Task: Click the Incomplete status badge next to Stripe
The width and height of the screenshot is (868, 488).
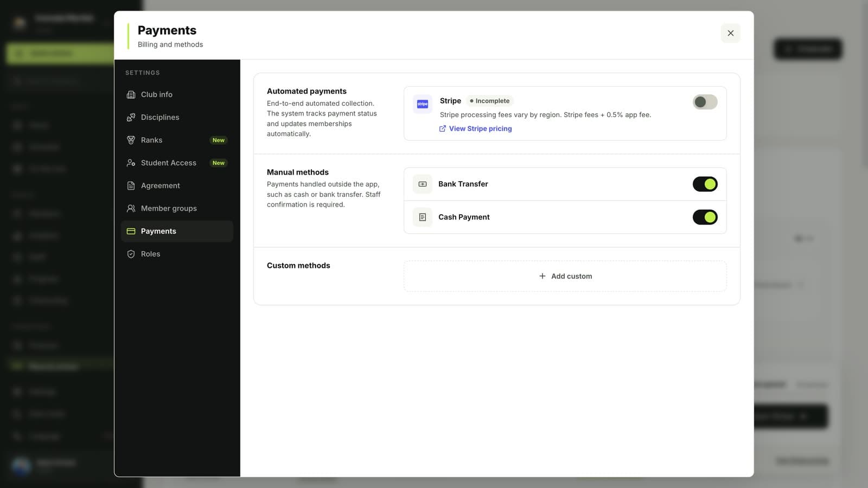Action: point(490,101)
